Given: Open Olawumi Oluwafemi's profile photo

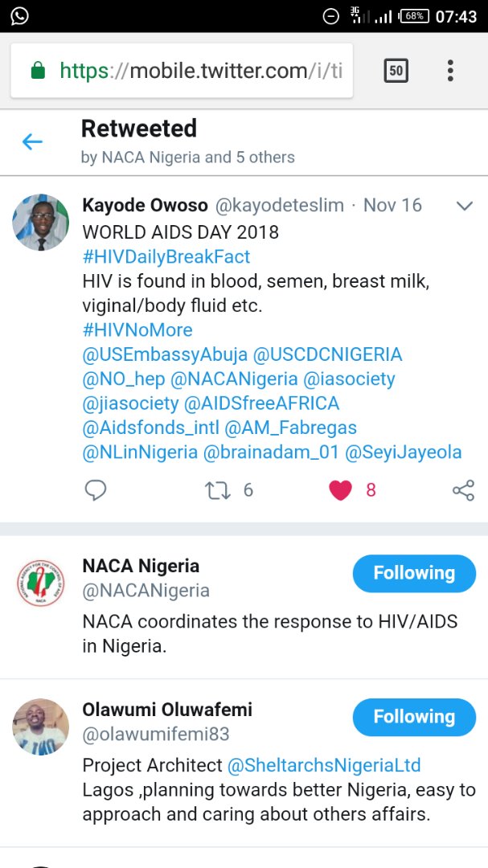Looking at the screenshot, I should (x=41, y=727).
